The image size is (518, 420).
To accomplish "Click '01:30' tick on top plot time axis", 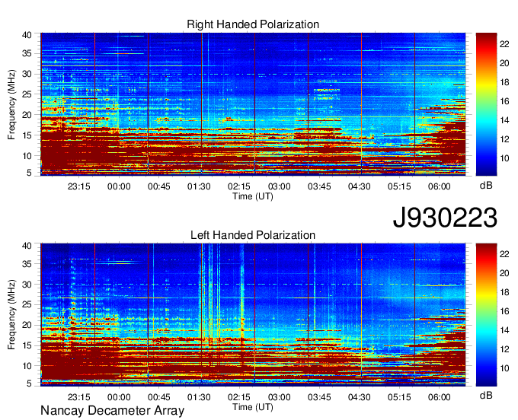I will pyautogui.click(x=199, y=186).
